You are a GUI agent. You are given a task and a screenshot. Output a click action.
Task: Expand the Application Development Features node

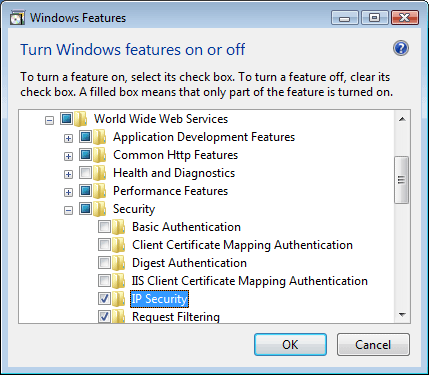point(68,138)
